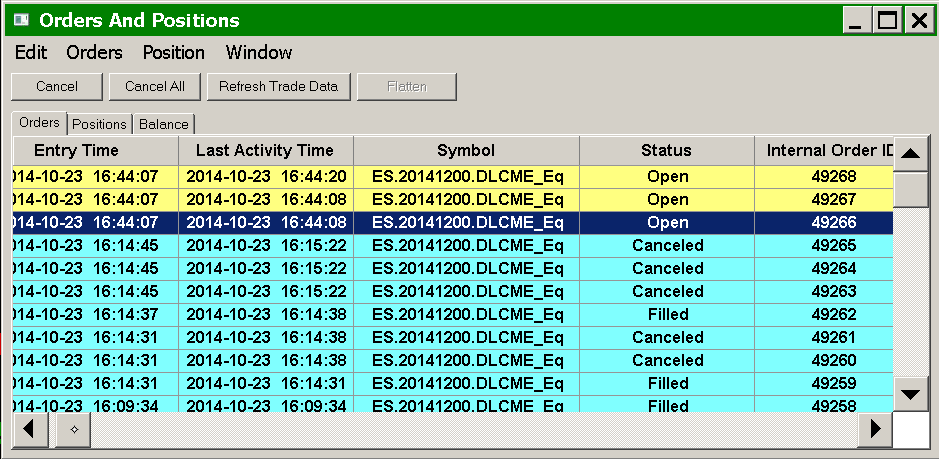Click the horizontal scrollbar left arrow

(x=30, y=430)
